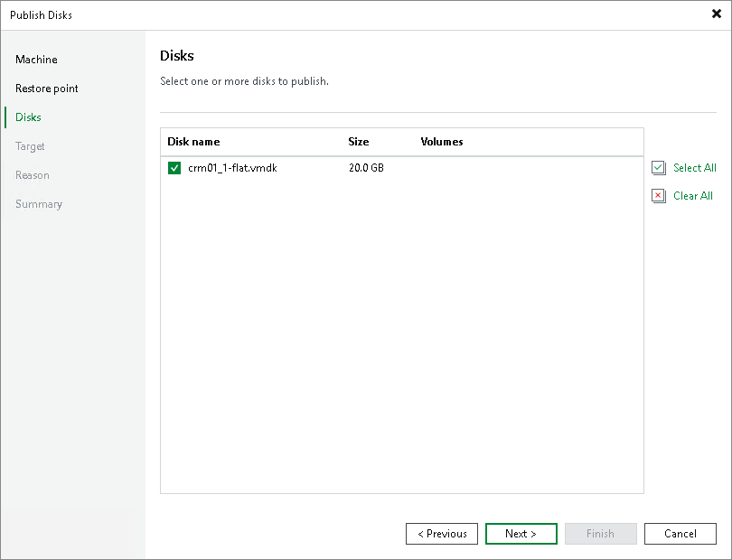Click the Volumes column header
The image size is (732, 560).
click(x=442, y=142)
